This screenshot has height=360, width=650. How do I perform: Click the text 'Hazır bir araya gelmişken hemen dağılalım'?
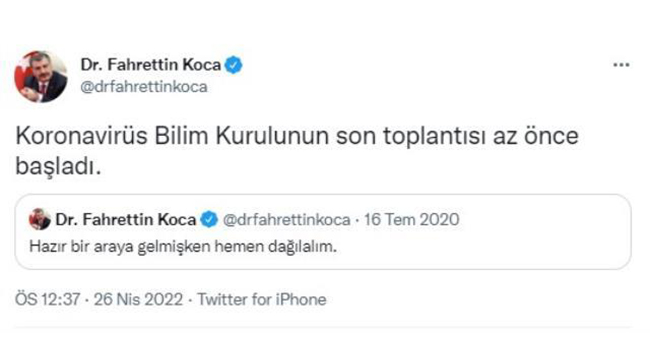(183, 247)
